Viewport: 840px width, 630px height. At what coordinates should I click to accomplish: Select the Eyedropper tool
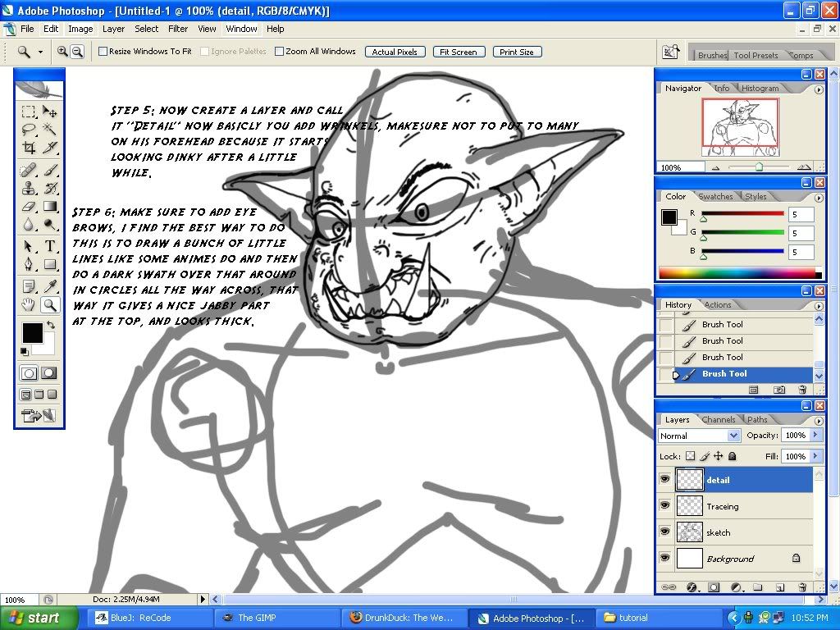pos(50,286)
